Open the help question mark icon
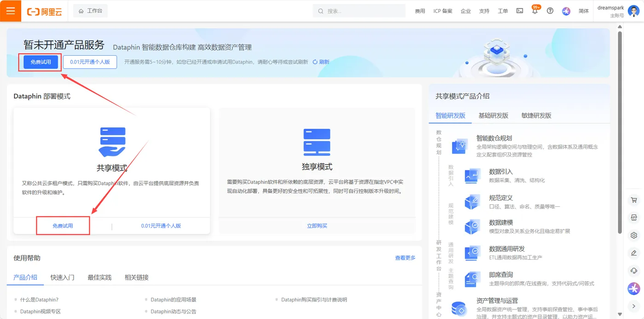This screenshot has width=644, height=319. click(x=550, y=11)
